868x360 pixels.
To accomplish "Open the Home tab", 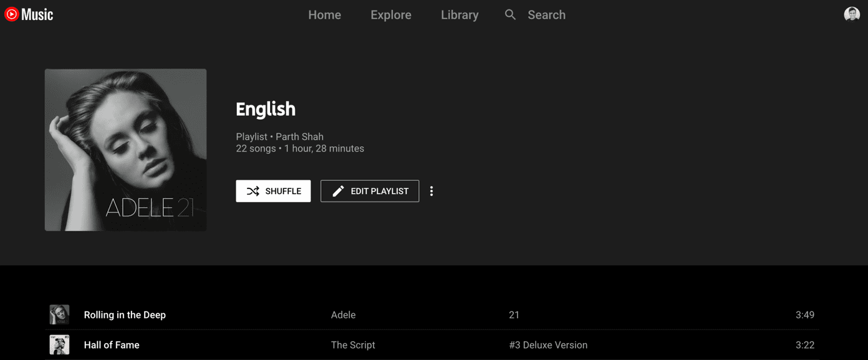I will click(324, 15).
